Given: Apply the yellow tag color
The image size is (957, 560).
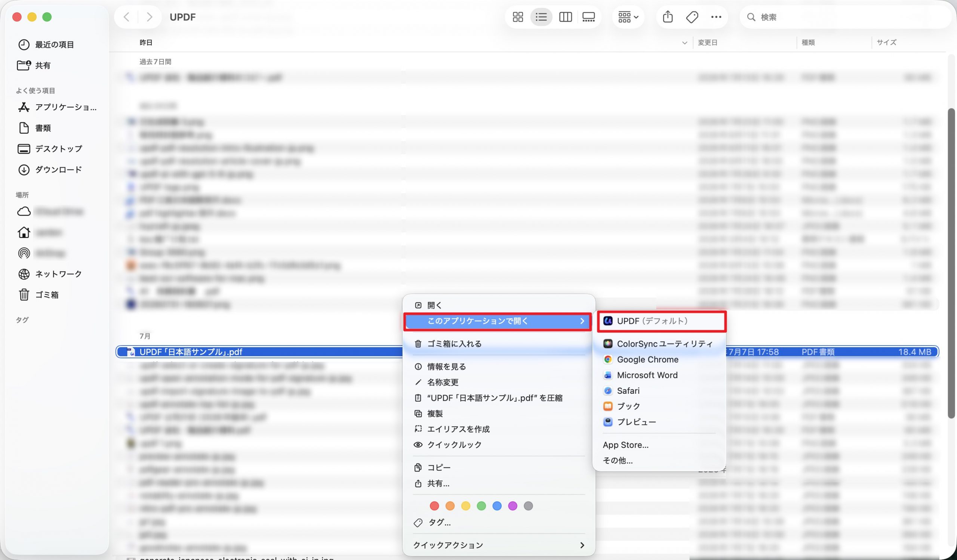Looking at the screenshot, I should 465,506.
